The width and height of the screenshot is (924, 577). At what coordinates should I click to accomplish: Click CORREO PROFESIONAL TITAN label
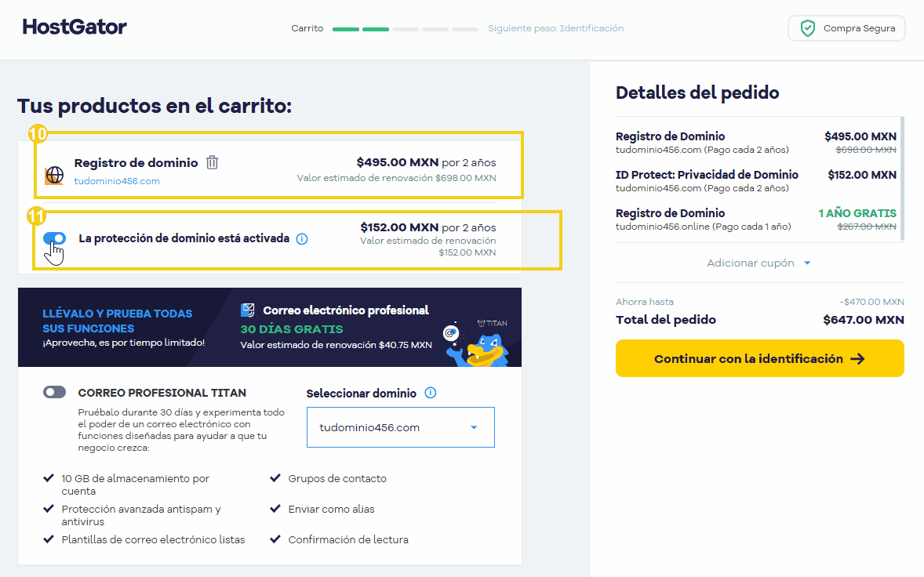point(162,393)
